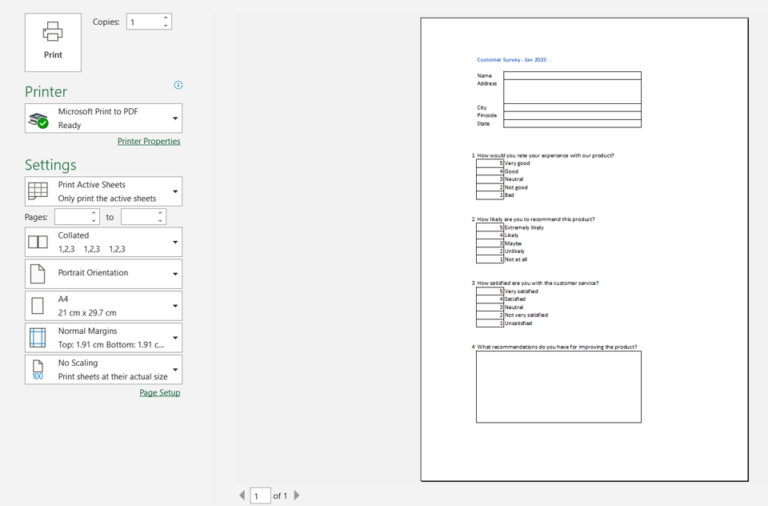Image resolution: width=768 pixels, height=506 pixels.
Task: Click the printer ready status icon
Action: [38, 120]
